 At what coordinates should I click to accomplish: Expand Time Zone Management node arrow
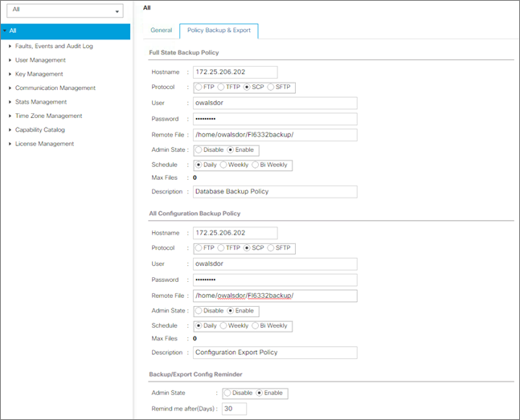(10, 116)
